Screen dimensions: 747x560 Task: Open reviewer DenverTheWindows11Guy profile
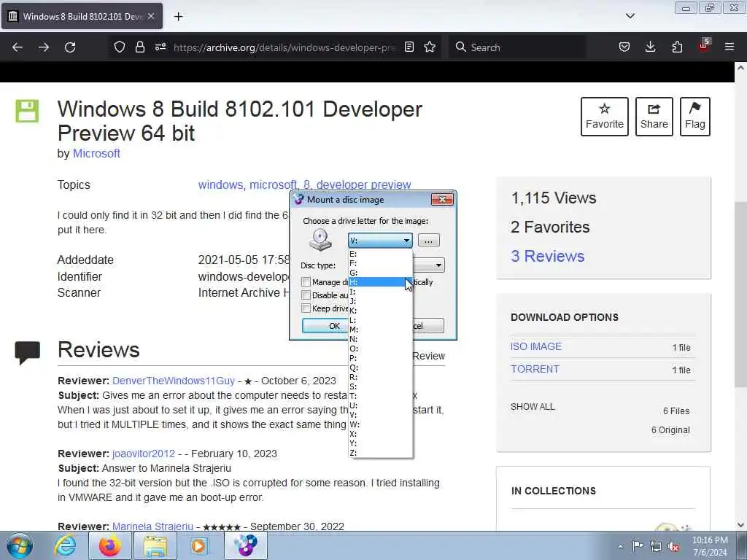pyautogui.click(x=174, y=381)
